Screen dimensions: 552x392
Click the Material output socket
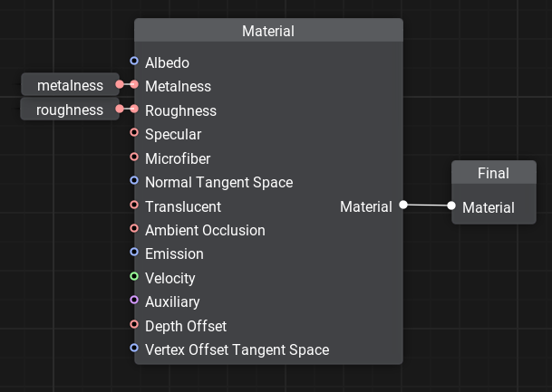pos(403,206)
